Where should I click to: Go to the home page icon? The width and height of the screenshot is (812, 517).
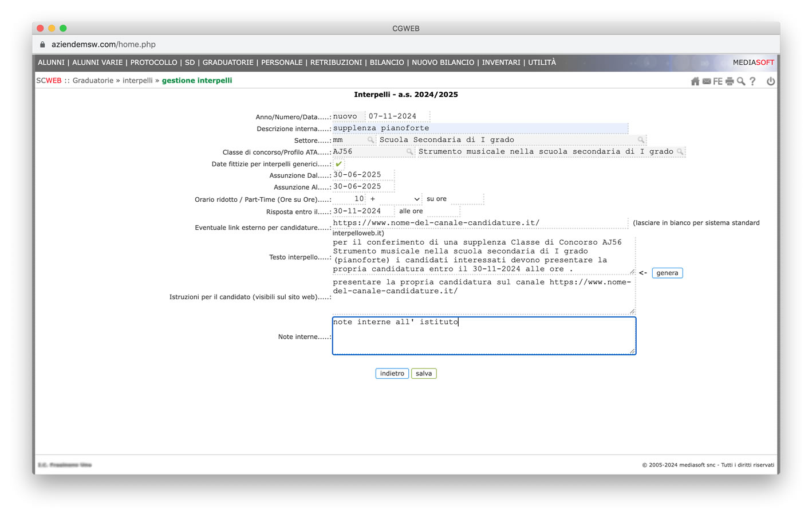point(695,81)
